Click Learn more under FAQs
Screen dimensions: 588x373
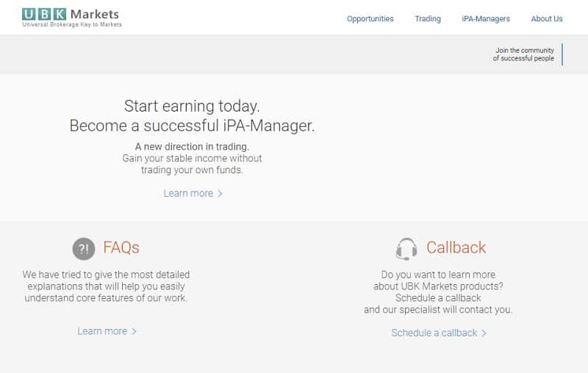coord(102,331)
